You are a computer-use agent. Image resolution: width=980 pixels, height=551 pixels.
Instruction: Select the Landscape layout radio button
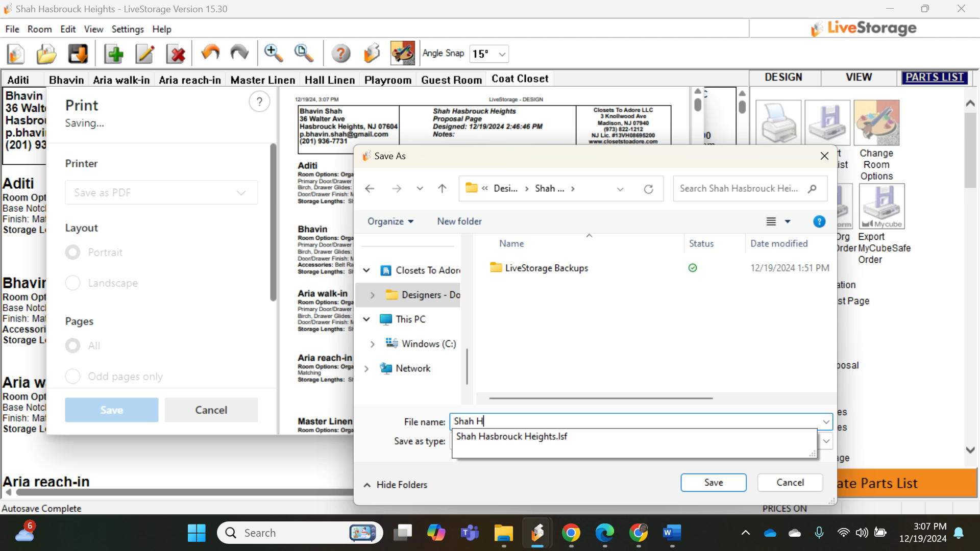coord(72,283)
